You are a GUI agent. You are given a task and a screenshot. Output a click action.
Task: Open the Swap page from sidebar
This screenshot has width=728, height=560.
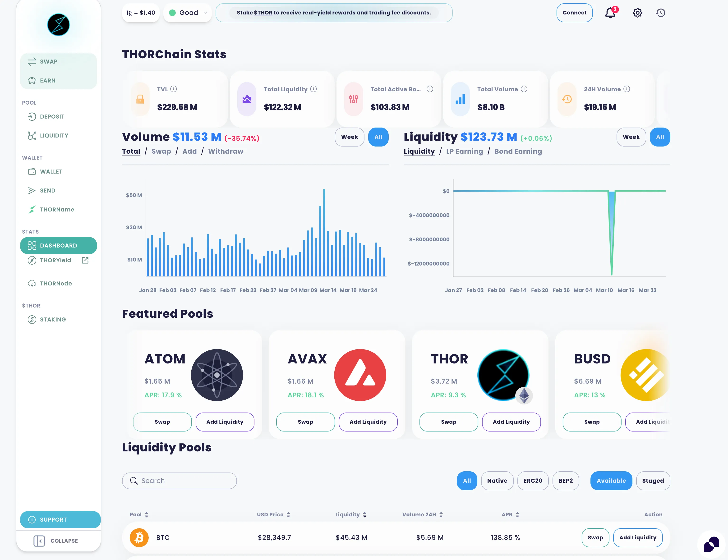pyautogui.click(x=58, y=62)
